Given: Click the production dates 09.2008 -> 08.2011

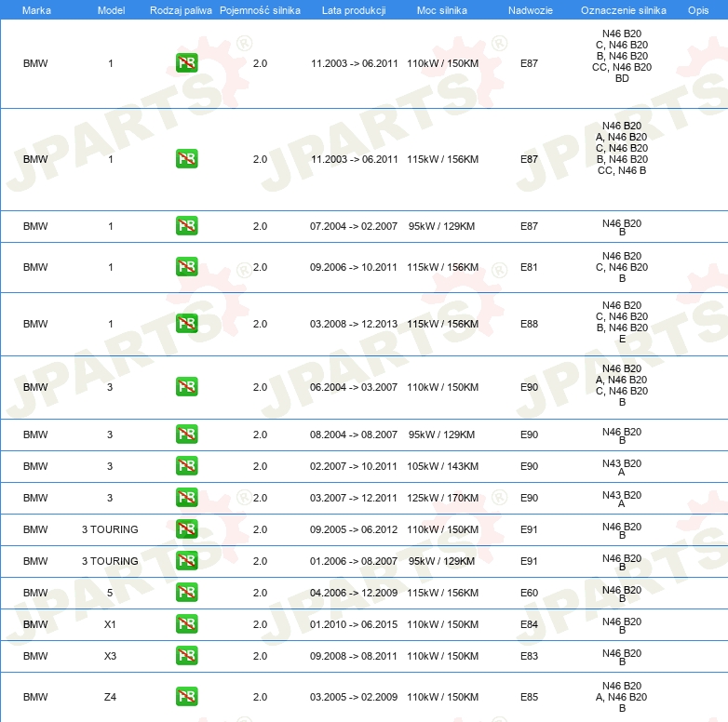Looking at the screenshot, I should [x=354, y=656].
